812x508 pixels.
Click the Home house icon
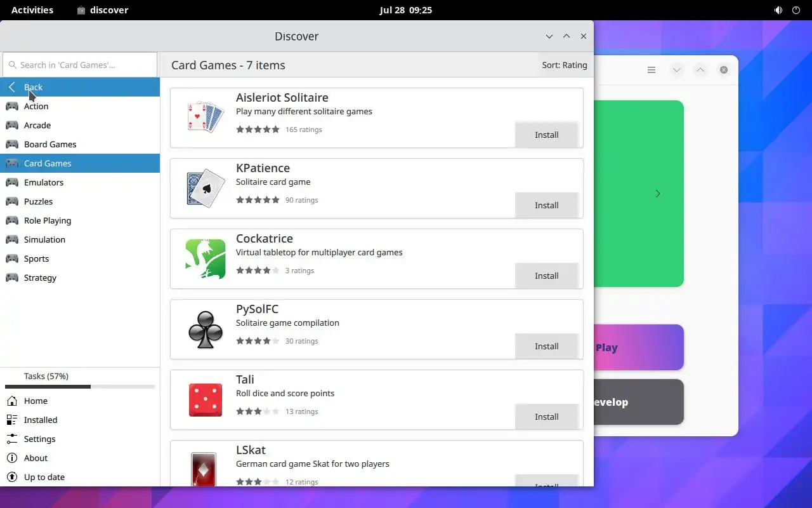pos(12,401)
